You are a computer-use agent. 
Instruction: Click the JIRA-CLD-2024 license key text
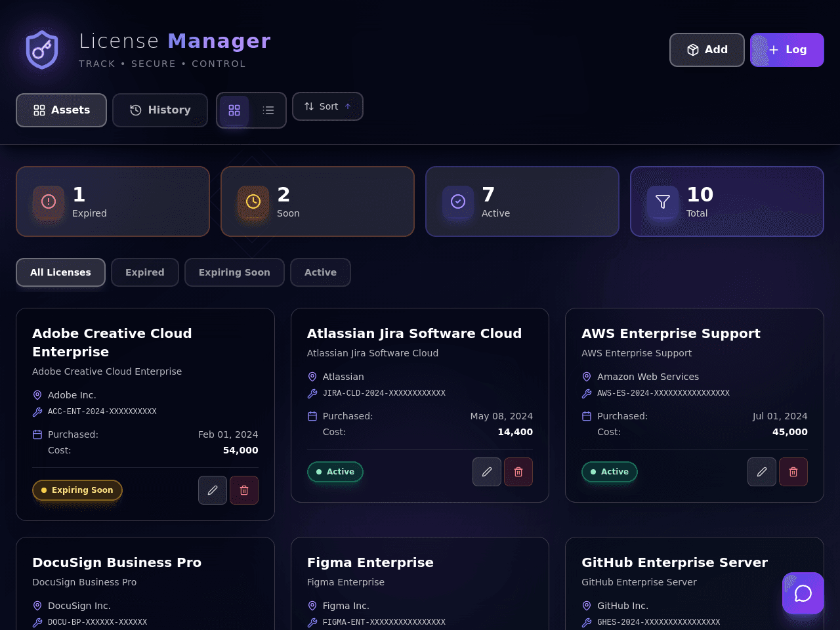pyautogui.click(x=384, y=394)
